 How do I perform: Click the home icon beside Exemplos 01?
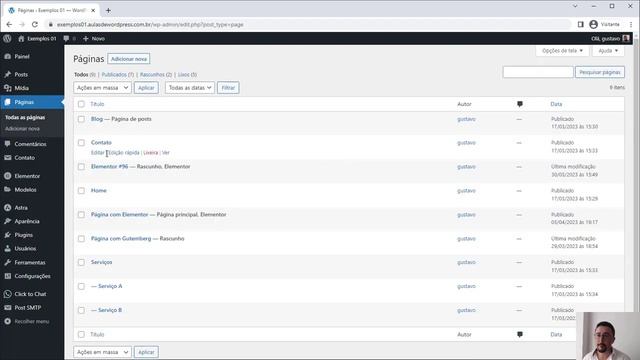[x=21, y=38]
